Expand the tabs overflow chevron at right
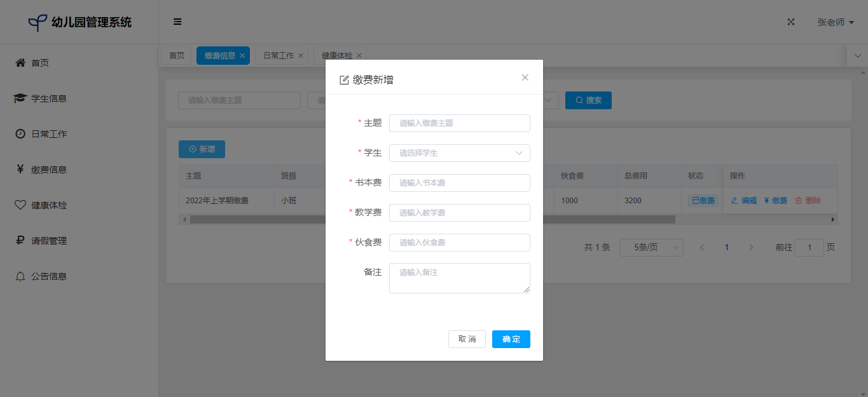868x397 pixels. click(x=857, y=56)
